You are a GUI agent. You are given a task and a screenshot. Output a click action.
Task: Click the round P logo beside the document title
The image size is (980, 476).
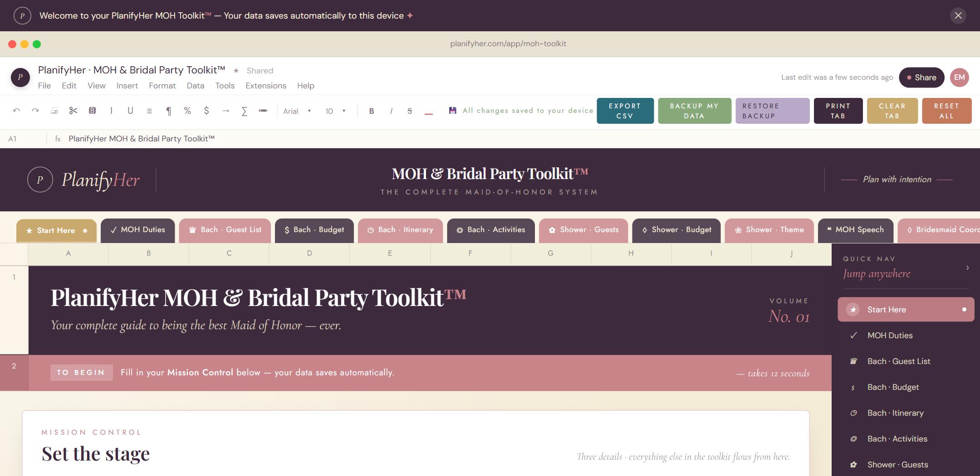(x=20, y=77)
